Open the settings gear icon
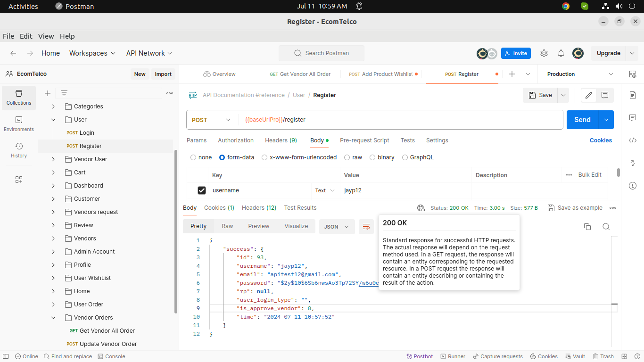The height and width of the screenshot is (362, 644). [544, 53]
